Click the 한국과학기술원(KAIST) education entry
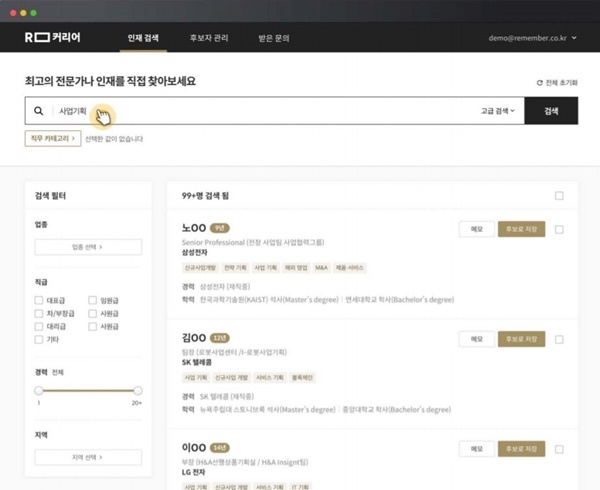Image resolution: width=600 pixels, height=490 pixels. pos(269,300)
